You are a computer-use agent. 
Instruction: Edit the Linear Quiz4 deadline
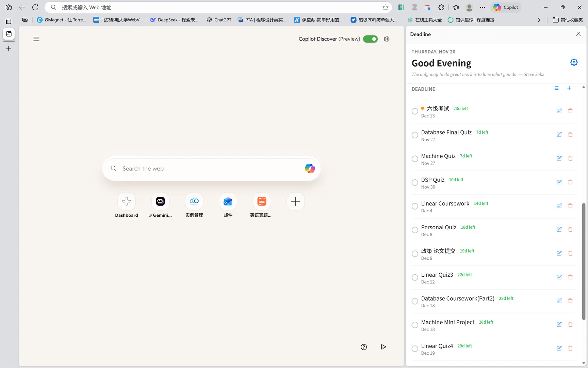click(x=559, y=348)
